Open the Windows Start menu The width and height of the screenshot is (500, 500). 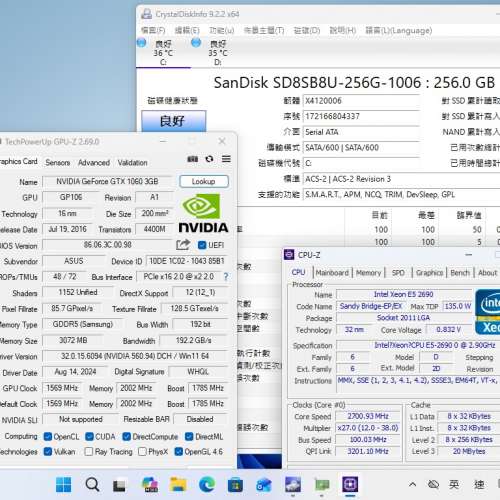coord(63,485)
